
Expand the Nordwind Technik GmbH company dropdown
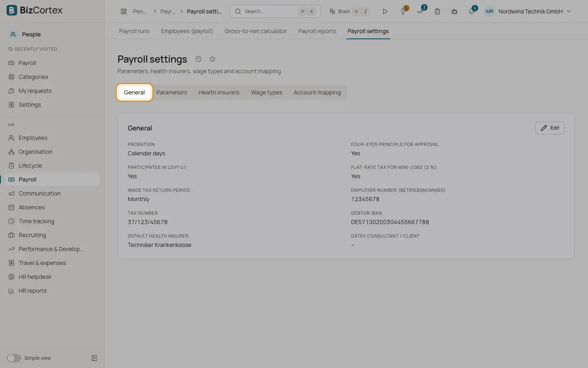pyautogui.click(x=535, y=11)
